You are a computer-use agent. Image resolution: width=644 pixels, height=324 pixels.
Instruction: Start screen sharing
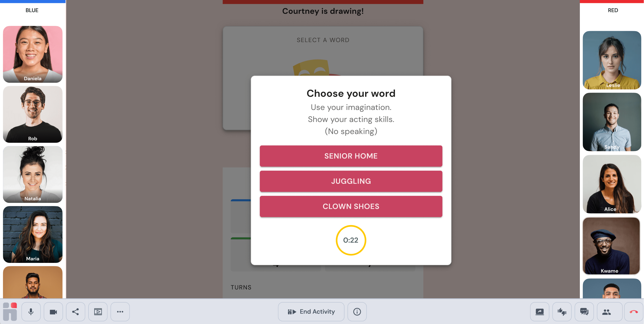[x=540, y=312]
